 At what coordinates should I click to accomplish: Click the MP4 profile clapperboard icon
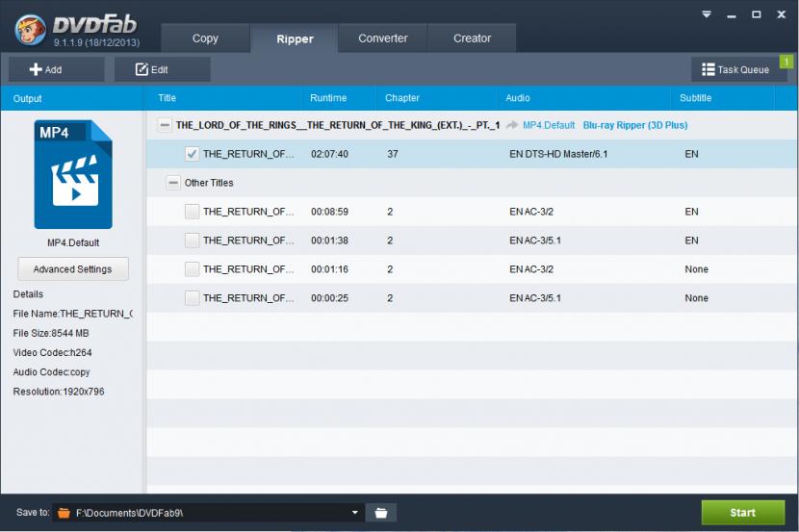[x=73, y=174]
